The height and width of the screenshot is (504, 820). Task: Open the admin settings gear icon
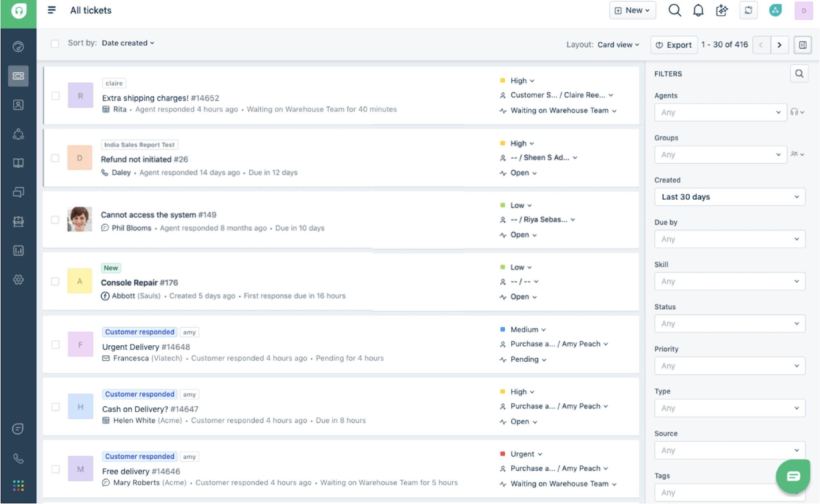[x=18, y=280]
